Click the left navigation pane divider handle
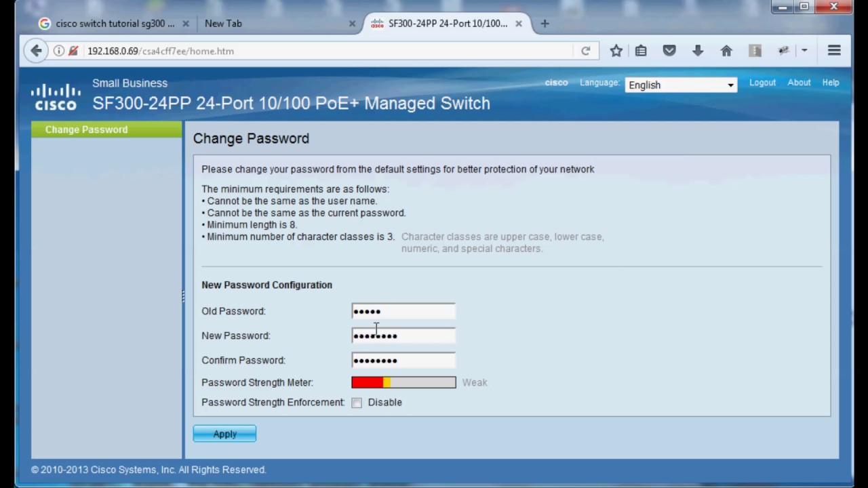 (182, 296)
